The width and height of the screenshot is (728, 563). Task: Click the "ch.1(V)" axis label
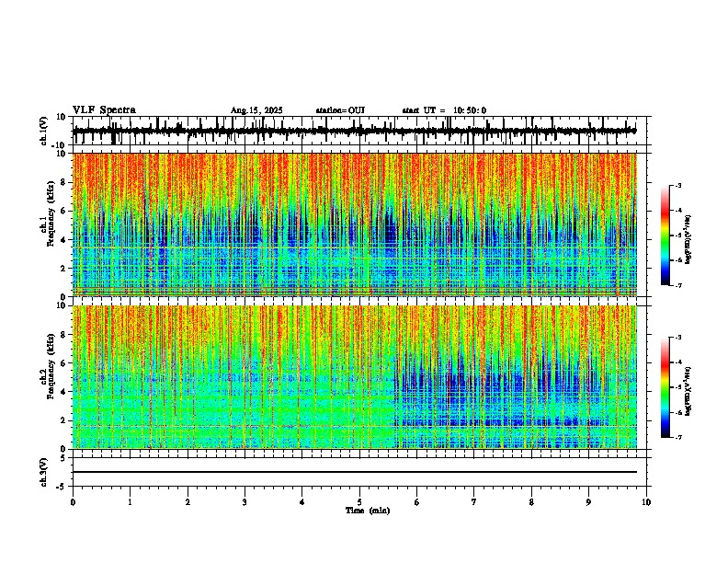point(44,131)
